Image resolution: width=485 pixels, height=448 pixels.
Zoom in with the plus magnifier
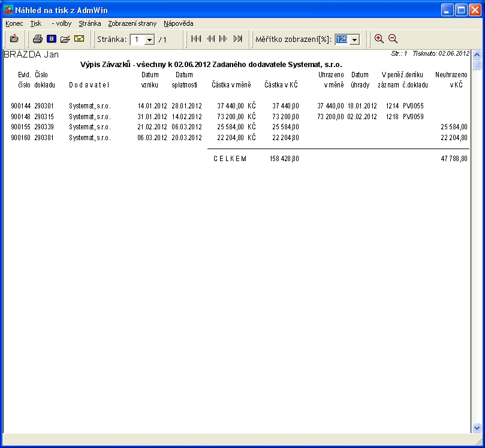[379, 39]
